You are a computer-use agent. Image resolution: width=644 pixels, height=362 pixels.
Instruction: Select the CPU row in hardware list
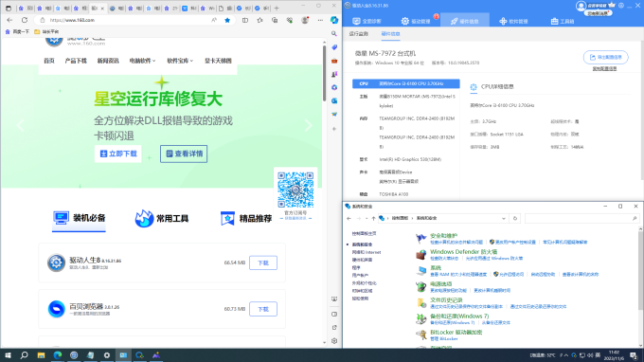(x=405, y=83)
